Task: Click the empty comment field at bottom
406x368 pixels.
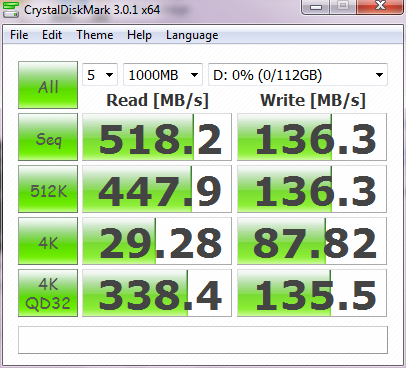Action: [x=203, y=340]
